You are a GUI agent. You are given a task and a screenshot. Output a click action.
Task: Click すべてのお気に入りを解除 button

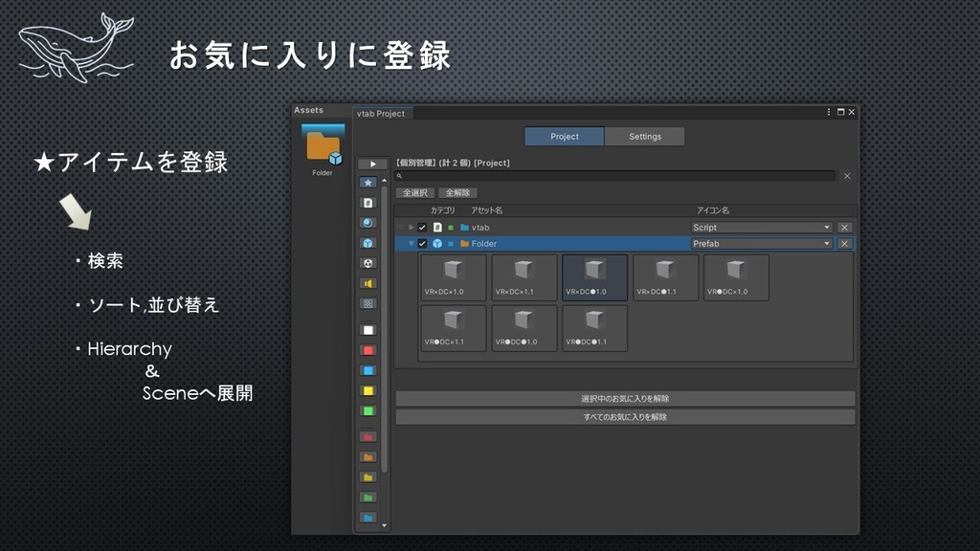(x=625, y=417)
